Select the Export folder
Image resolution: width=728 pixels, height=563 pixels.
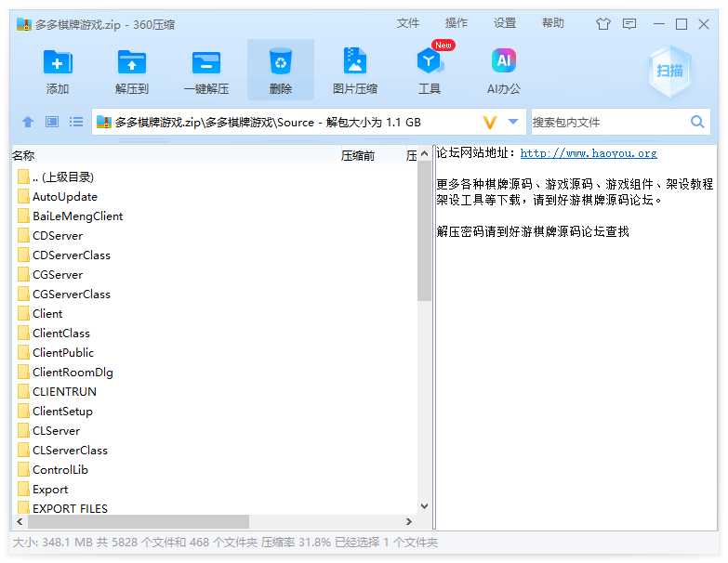click(x=43, y=489)
